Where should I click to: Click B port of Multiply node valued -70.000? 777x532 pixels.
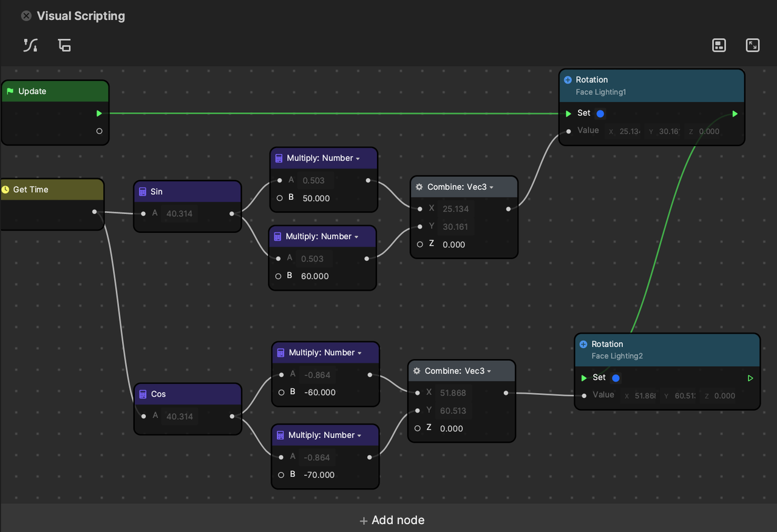pyautogui.click(x=281, y=475)
